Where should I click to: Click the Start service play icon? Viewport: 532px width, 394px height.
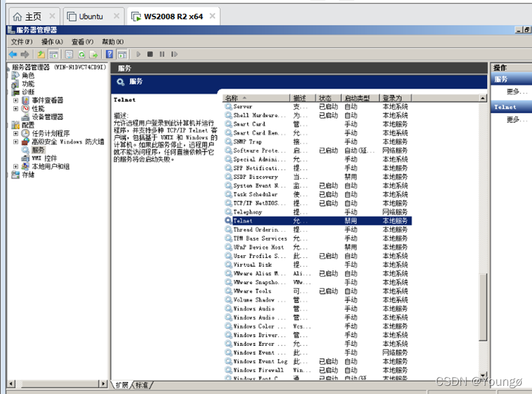[x=139, y=54]
